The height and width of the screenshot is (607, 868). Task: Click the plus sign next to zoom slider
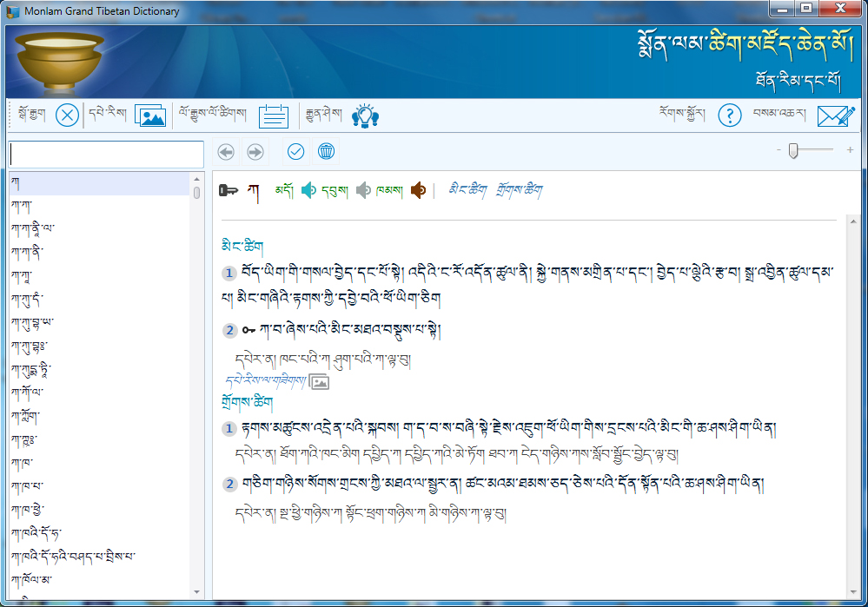tap(850, 150)
